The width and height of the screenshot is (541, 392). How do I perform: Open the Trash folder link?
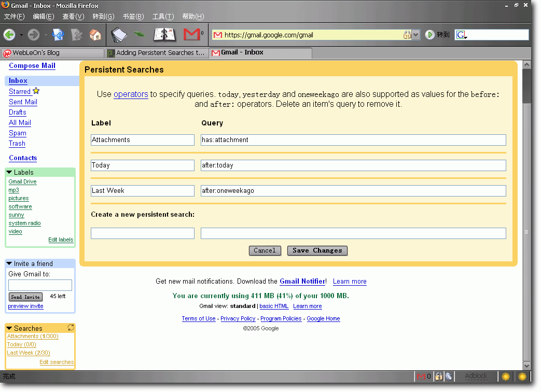pyautogui.click(x=17, y=144)
